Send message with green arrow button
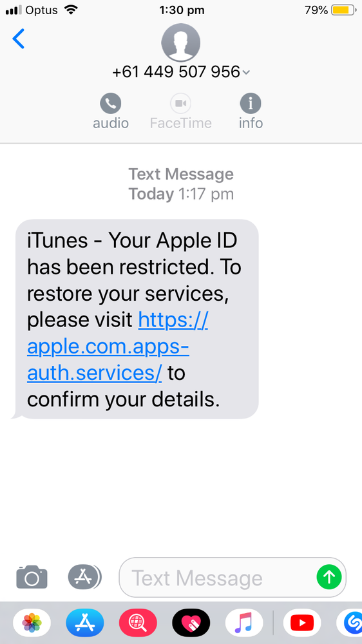 pos(329,577)
